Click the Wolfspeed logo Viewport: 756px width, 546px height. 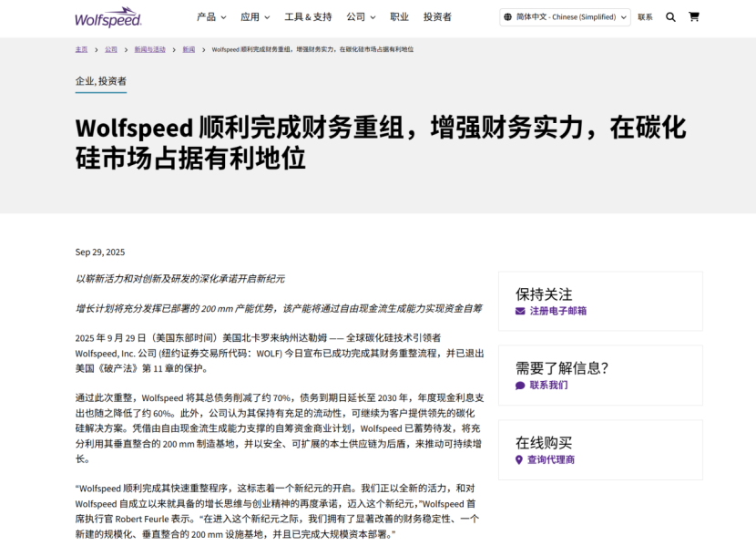pyautogui.click(x=108, y=16)
